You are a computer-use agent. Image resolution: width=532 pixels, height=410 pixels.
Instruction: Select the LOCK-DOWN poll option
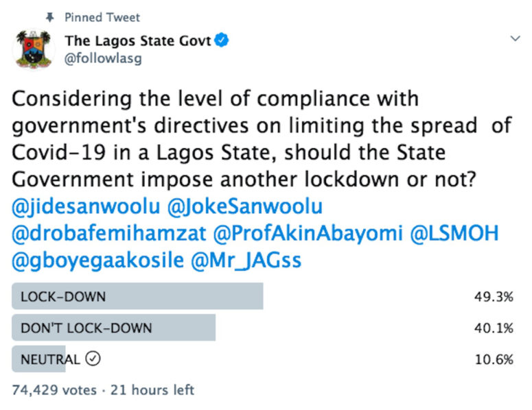click(x=137, y=297)
